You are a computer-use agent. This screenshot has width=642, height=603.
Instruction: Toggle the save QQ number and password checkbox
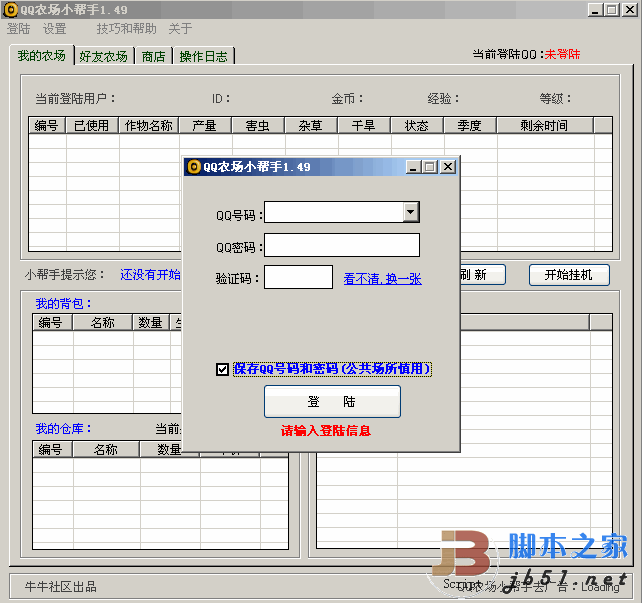[222, 369]
